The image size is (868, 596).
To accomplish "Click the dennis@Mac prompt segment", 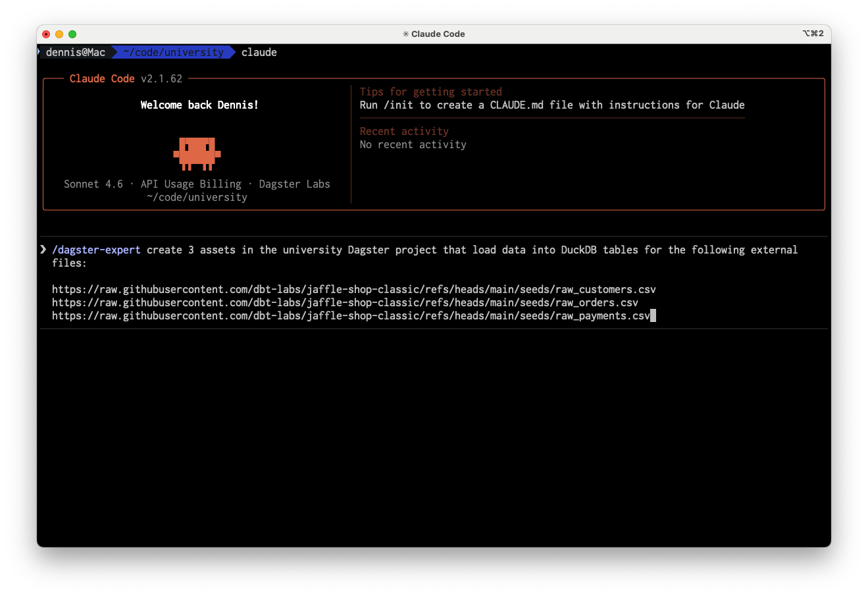I will point(75,52).
